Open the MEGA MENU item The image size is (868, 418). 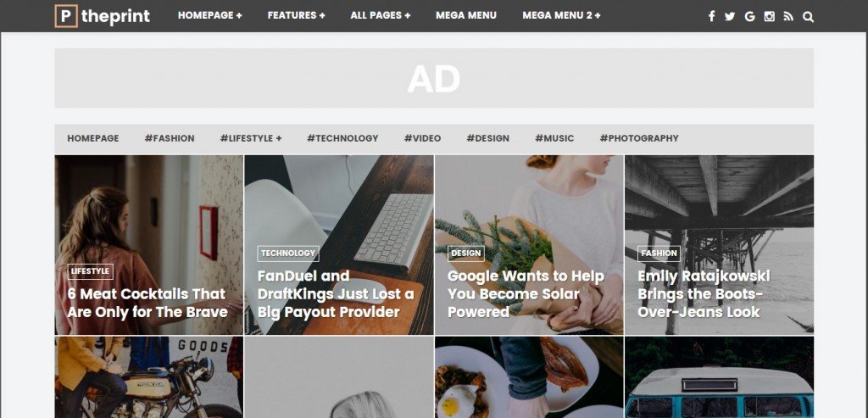pyautogui.click(x=466, y=15)
